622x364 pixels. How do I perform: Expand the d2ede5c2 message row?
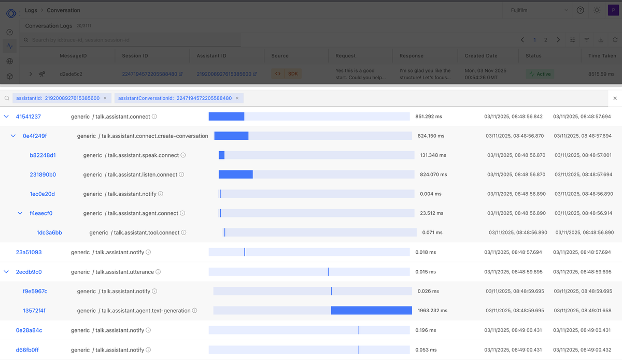pos(30,74)
